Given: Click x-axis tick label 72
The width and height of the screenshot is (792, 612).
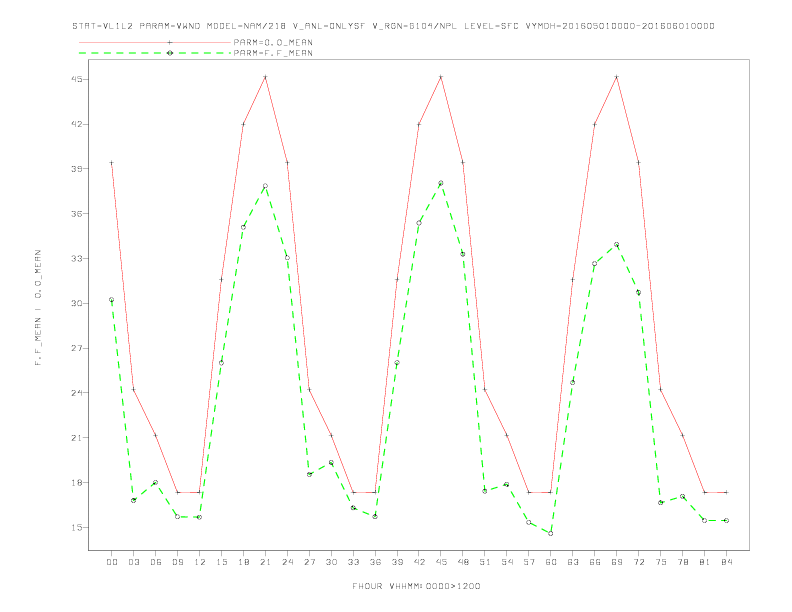Looking at the screenshot, I should coord(638,562).
